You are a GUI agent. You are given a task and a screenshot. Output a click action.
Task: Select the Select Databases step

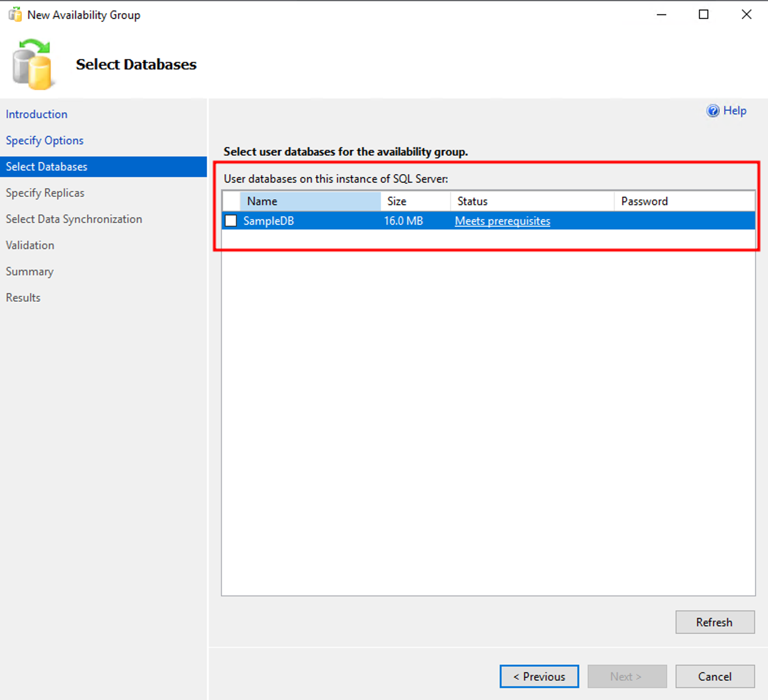[46, 166]
